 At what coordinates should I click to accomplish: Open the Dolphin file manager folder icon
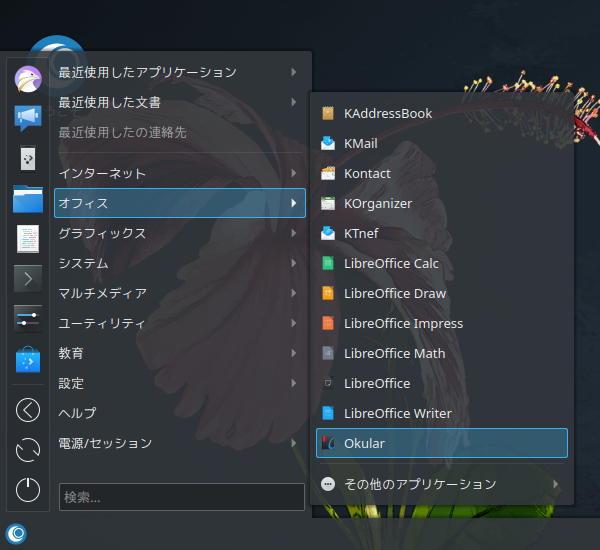point(28,199)
